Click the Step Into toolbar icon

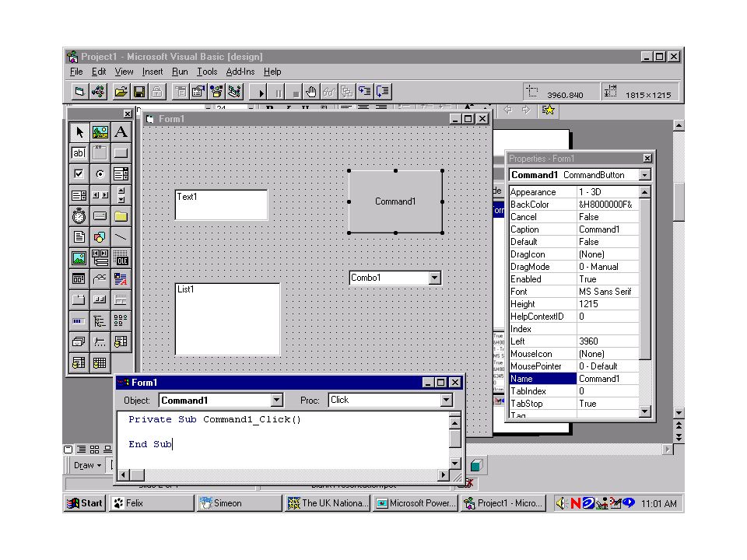click(366, 92)
